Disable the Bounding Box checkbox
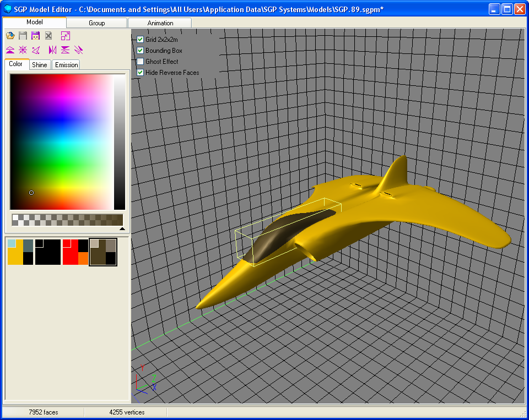 click(x=140, y=51)
